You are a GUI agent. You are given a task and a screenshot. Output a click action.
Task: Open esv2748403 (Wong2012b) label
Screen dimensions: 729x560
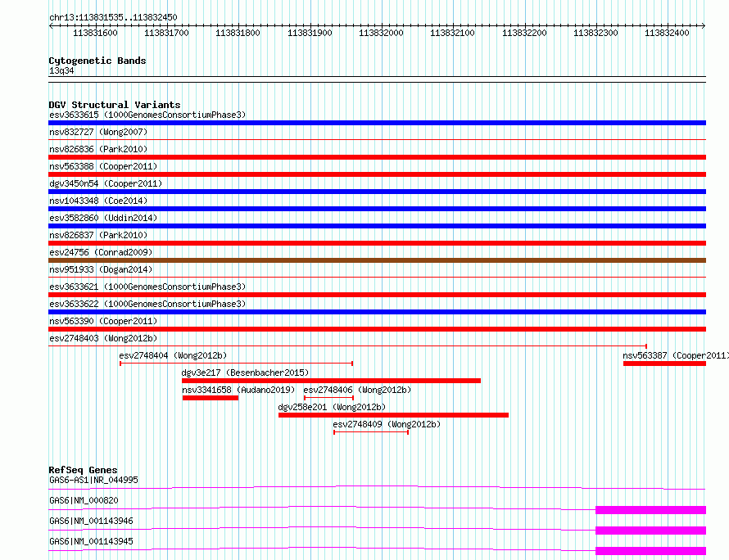pyautogui.click(x=103, y=338)
